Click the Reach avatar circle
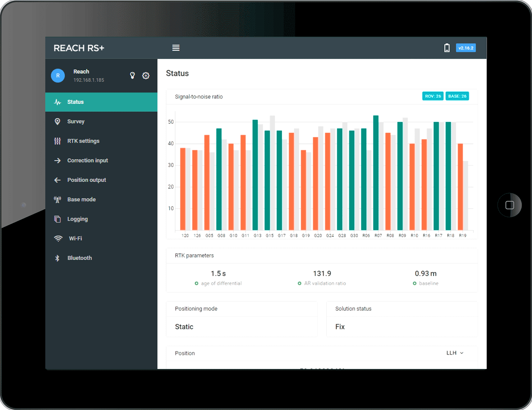 58,76
